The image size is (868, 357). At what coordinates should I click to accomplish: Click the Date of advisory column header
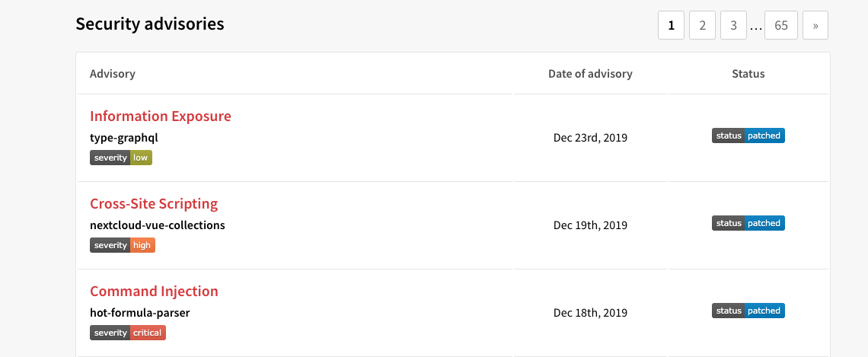coord(590,74)
